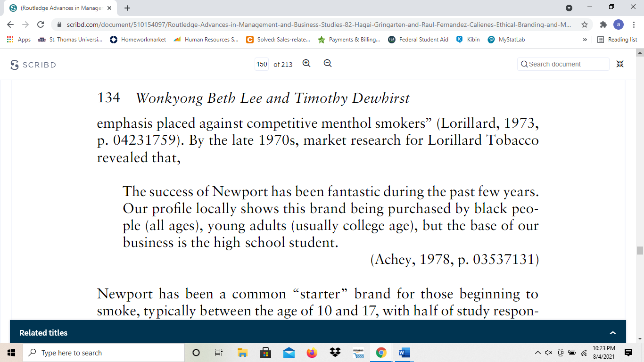Screen dimensions: 644x362
Task: Open the Reading list
Action: pyautogui.click(x=617, y=40)
